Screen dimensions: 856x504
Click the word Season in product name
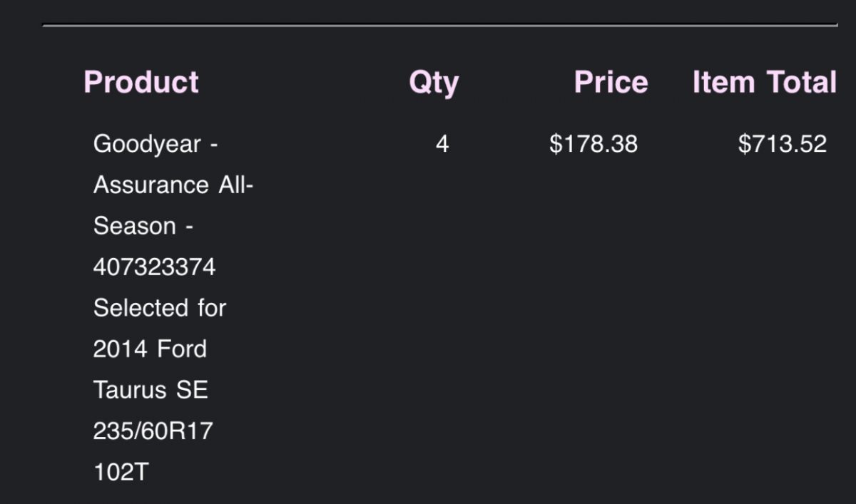coord(134,227)
